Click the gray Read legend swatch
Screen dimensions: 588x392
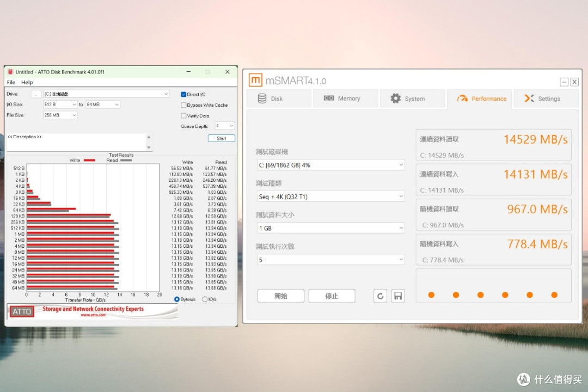click(126, 161)
